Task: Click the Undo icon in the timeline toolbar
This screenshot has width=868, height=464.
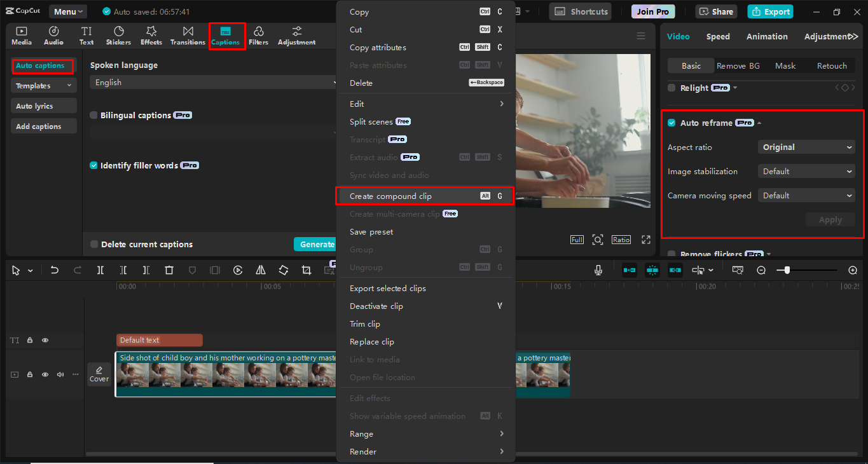Action: (54, 270)
